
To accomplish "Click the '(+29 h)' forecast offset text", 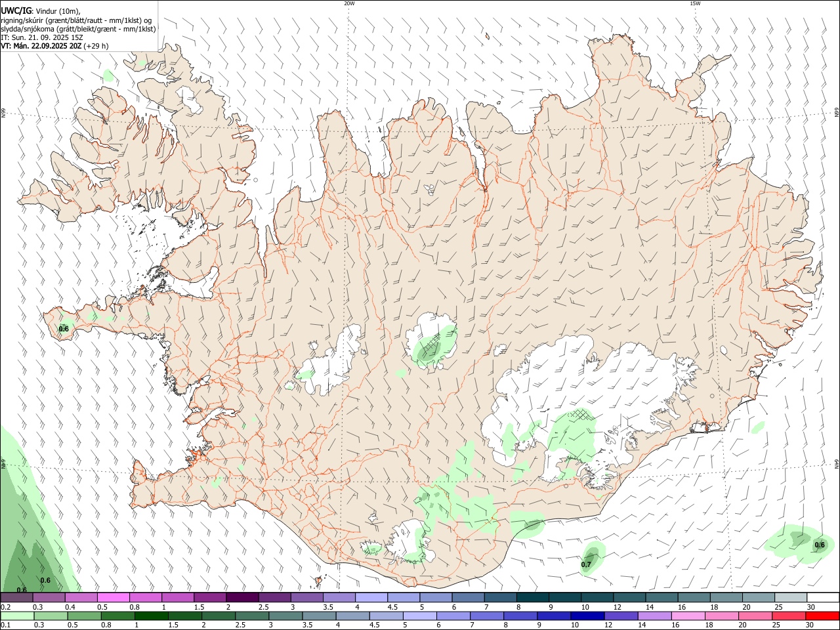I will 96,46.
